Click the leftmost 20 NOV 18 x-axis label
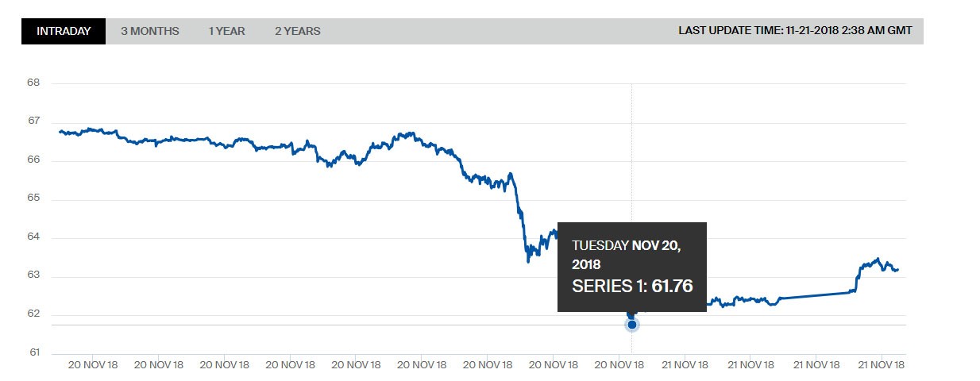The image size is (980, 381). pos(92,365)
